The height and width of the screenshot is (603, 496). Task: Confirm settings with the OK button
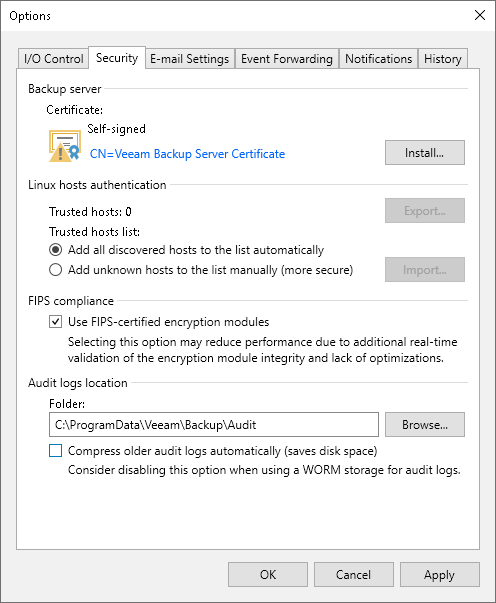(268, 575)
